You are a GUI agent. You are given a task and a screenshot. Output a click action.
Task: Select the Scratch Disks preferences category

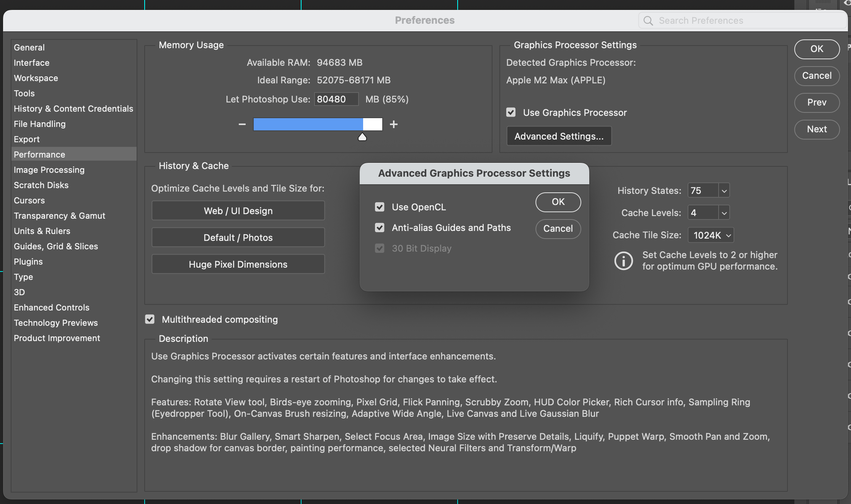[x=41, y=185]
